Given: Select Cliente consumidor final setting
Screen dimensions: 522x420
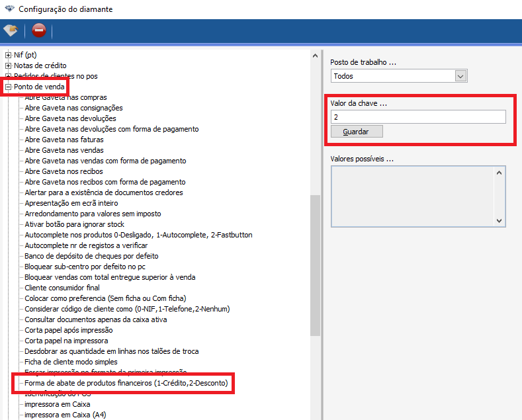Looking at the screenshot, I should tap(62, 288).
